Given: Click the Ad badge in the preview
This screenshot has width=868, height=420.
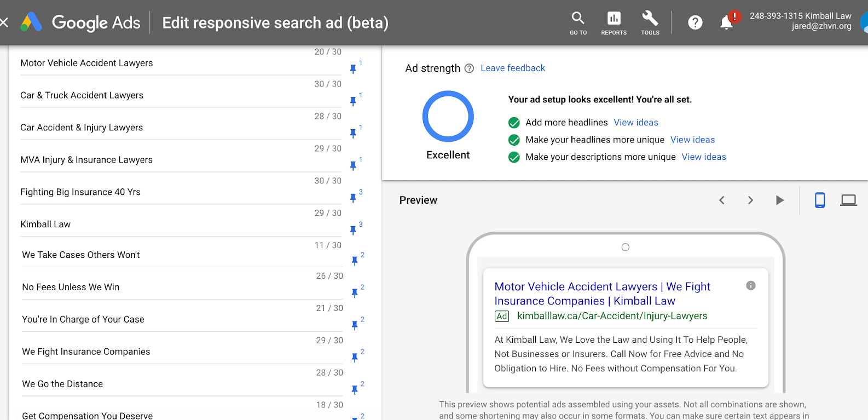Looking at the screenshot, I should coord(502,317).
